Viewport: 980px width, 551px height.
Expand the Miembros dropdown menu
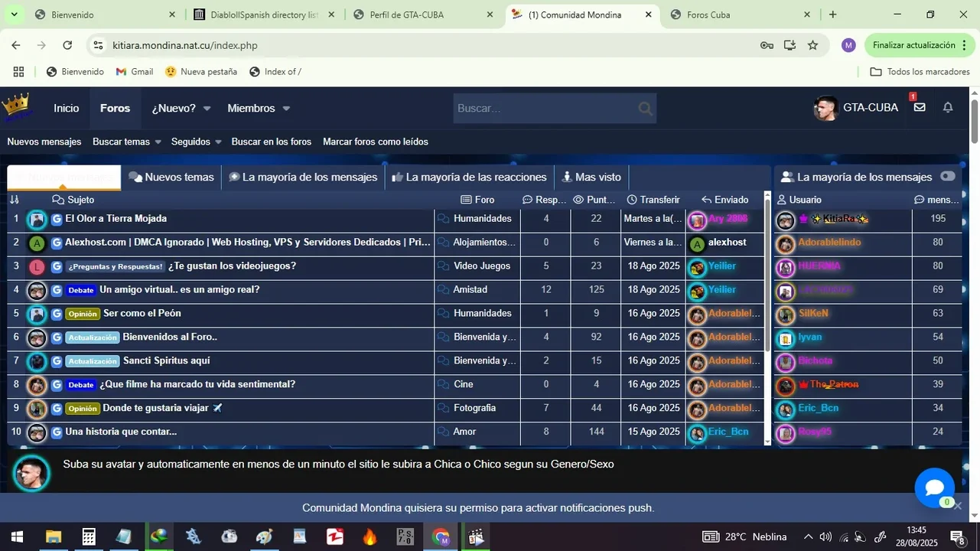click(x=259, y=109)
